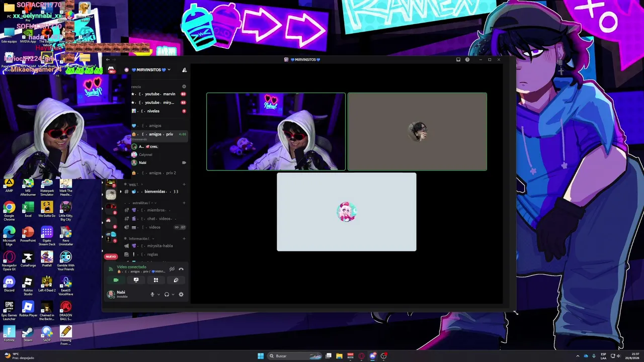Open Discord help icon in title bar
The height and width of the screenshot is (362, 644).
(x=467, y=60)
